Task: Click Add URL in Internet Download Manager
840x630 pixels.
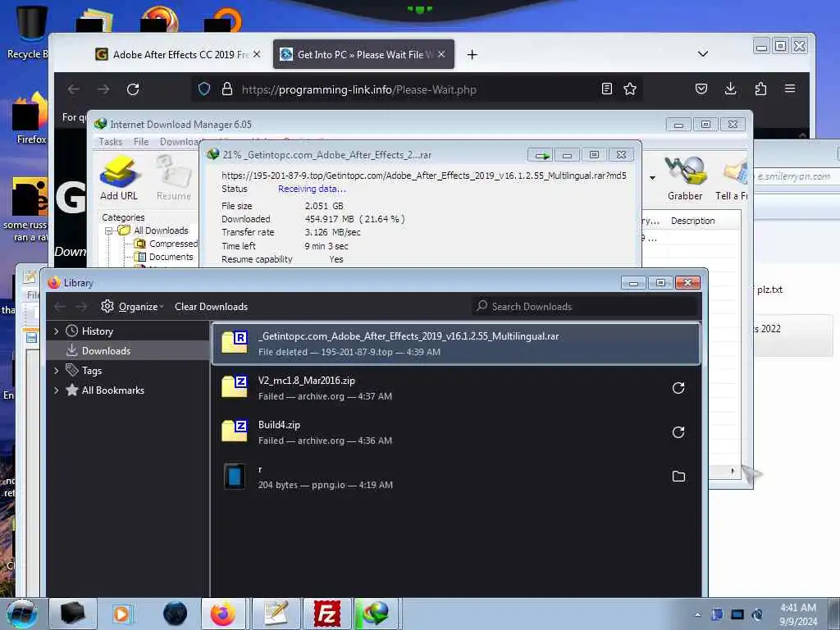Action: [119, 178]
